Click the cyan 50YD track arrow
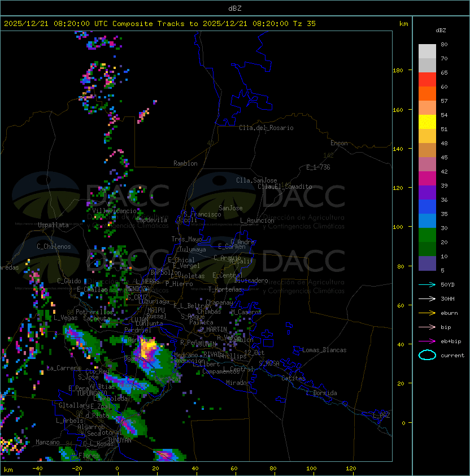The image size is (470, 476). tap(427, 284)
